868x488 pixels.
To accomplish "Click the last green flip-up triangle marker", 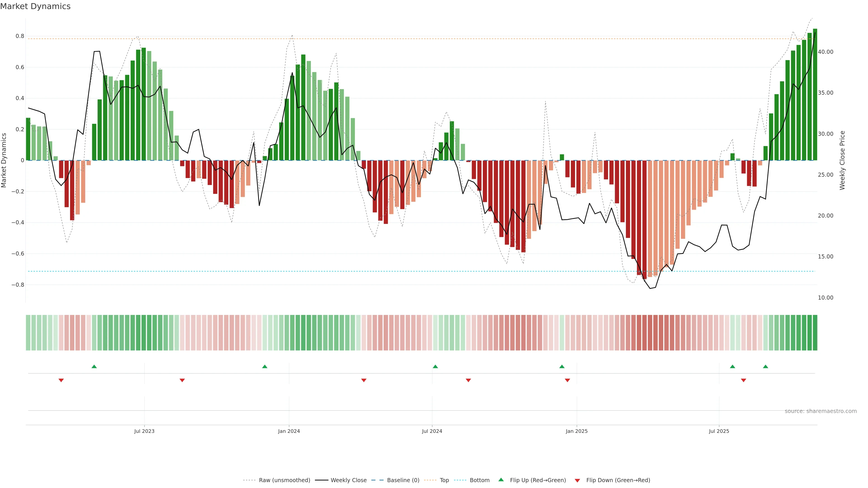I will (x=765, y=366).
